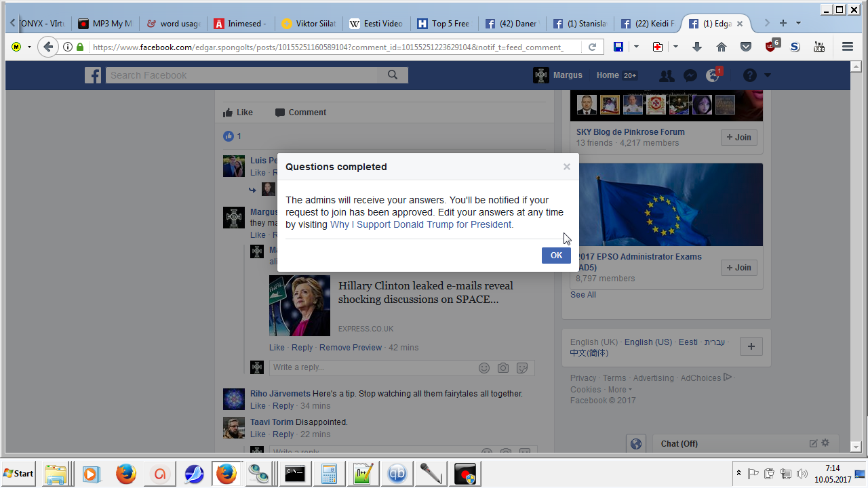Viewport: 868px width, 488px height.
Task: Open dropdown next to save floppy icon
Action: (x=636, y=47)
